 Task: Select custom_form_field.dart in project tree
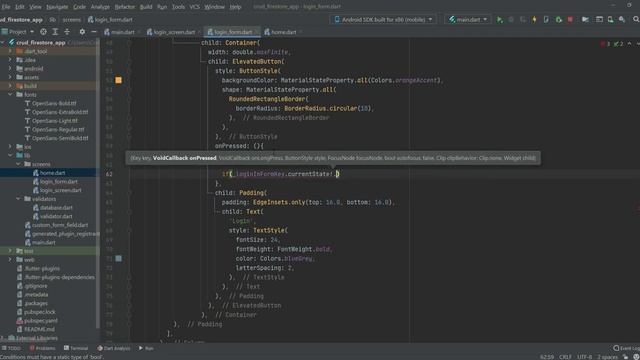pos(60,225)
